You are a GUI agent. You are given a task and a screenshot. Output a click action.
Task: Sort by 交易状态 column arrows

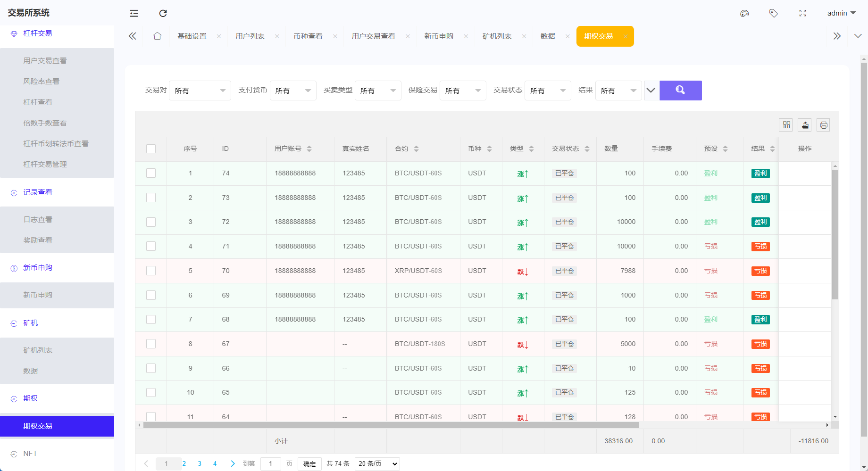[587, 149]
